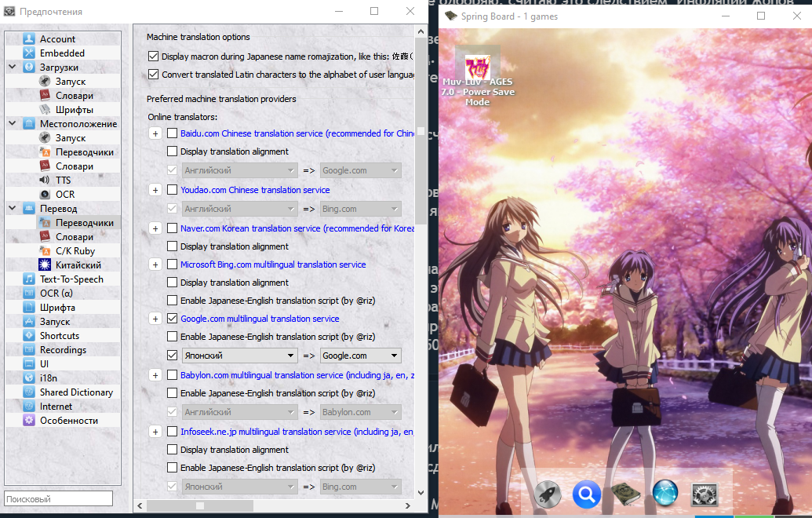This screenshot has width=812, height=518.
Task: Collapse the Загрузки tree node
Action: point(13,67)
